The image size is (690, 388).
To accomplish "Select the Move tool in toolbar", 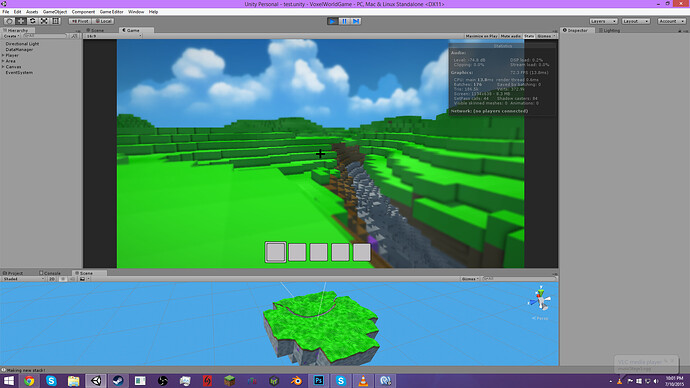I will click(x=21, y=21).
